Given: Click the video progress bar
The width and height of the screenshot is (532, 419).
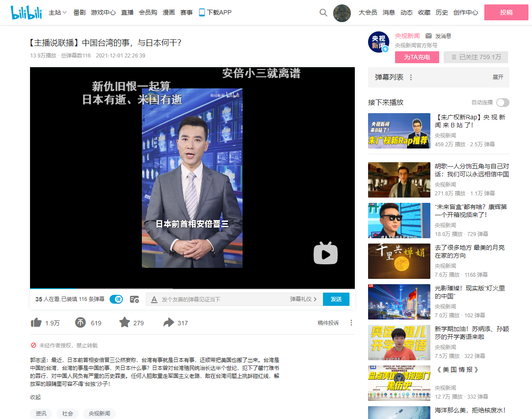Looking at the screenshot, I should click(192, 288).
